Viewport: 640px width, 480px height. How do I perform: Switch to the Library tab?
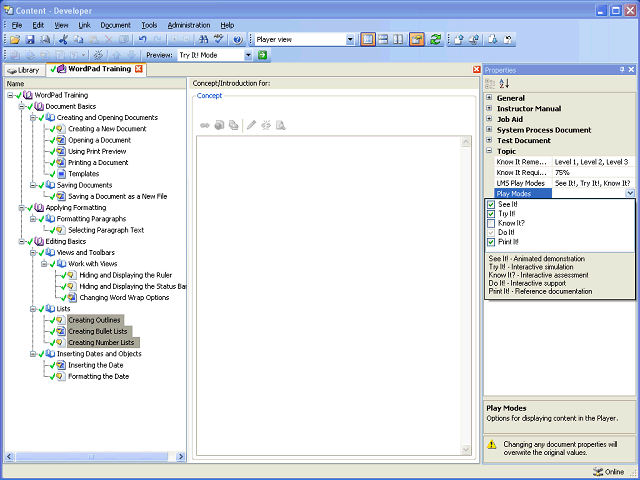click(24, 70)
